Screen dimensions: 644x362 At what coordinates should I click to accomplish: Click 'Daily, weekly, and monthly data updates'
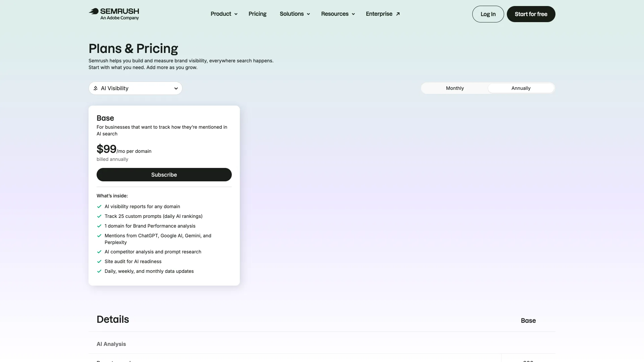149,271
